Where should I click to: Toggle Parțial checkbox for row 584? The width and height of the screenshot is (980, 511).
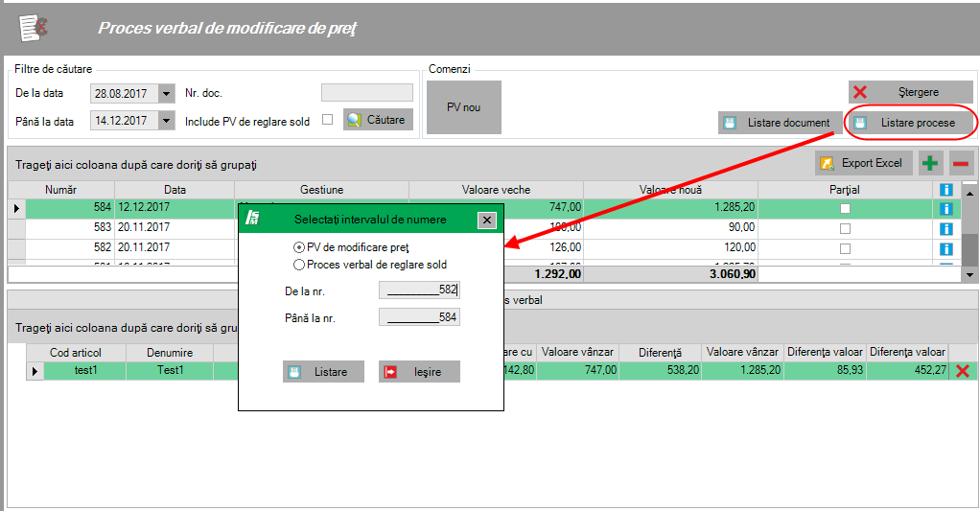pos(845,209)
